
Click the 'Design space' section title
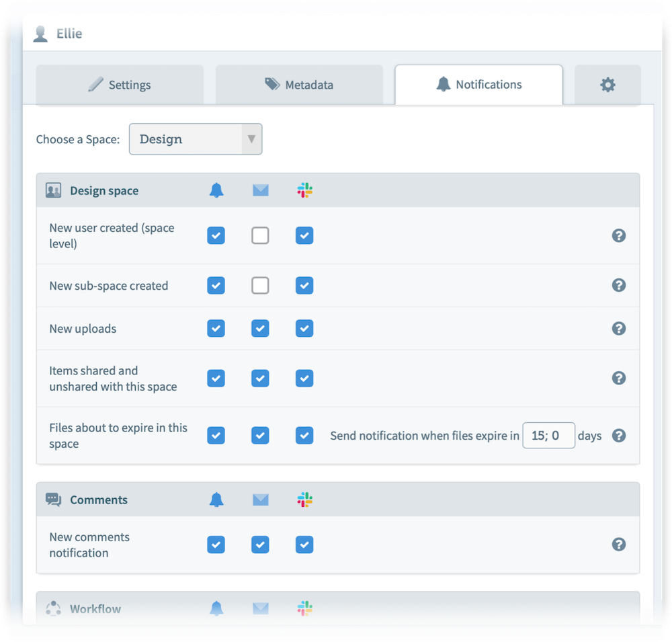pyautogui.click(x=104, y=191)
